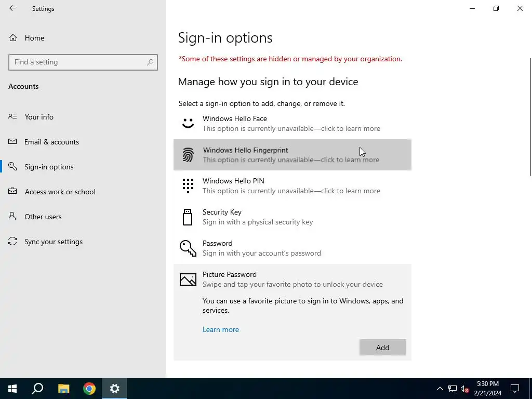Image resolution: width=532 pixels, height=399 pixels.
Task: Click the 'Sign in with your account's password' text
Action: tap(262, 253)
